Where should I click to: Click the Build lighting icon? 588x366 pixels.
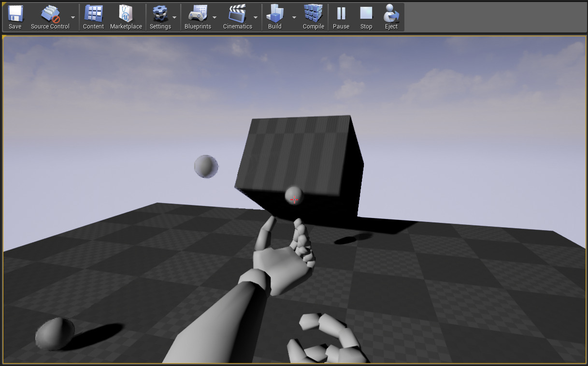click(x=275, y=17)
